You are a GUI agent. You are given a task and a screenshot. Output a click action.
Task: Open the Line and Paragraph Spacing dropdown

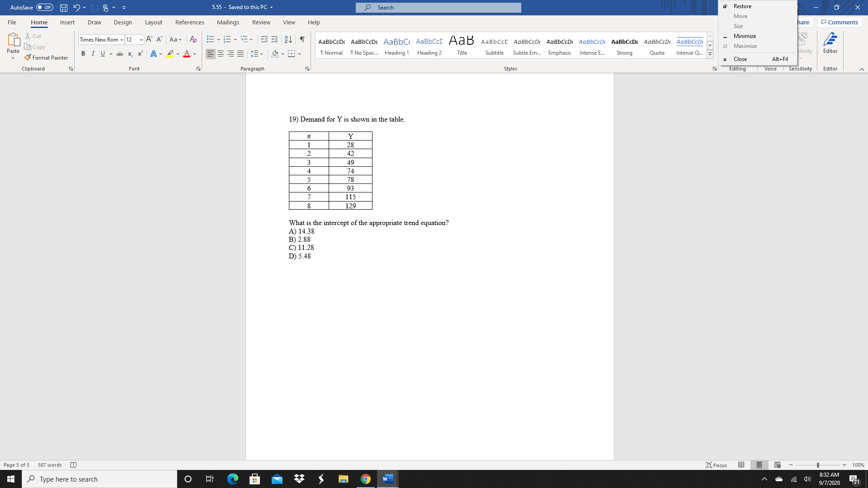[257, 53]
